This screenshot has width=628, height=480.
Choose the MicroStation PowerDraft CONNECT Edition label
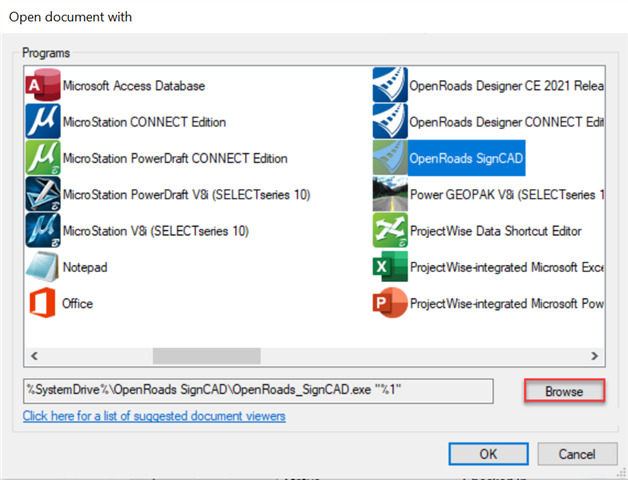coord(175,158)
